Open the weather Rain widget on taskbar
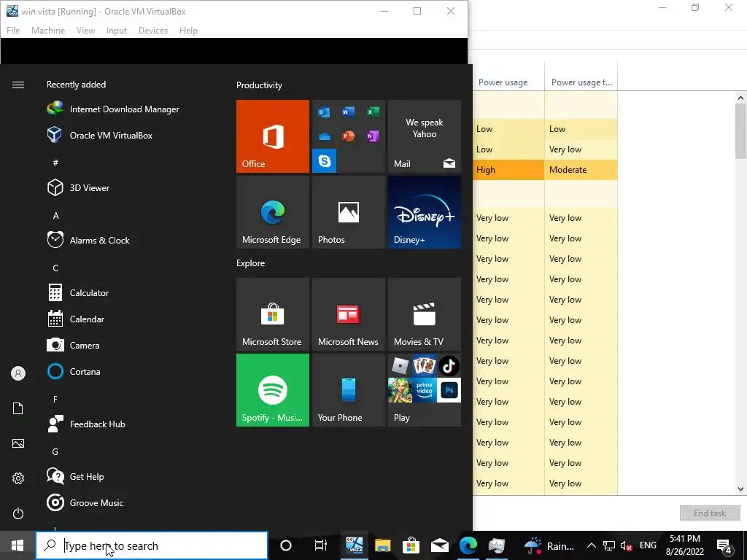Viewport: 747px width, 560px height. click(x=550, y=545)
